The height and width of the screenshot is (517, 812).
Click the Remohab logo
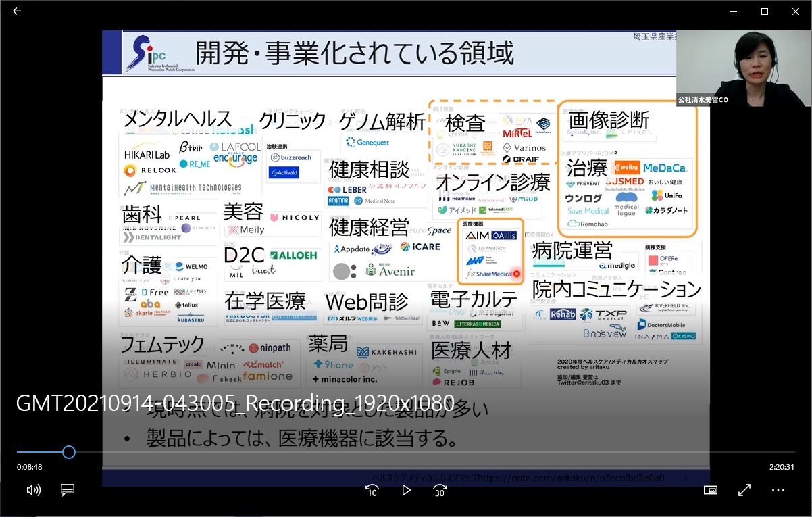[x=588, y=223]
